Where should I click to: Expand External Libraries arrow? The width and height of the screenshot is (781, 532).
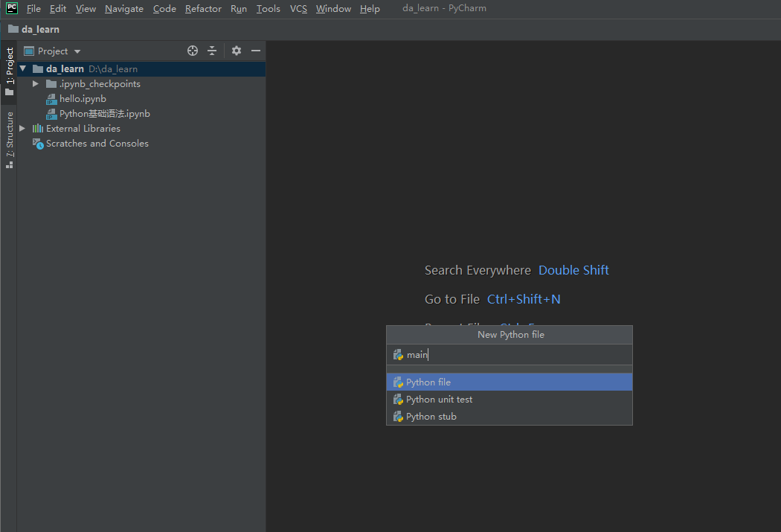(x=22, y=129)
